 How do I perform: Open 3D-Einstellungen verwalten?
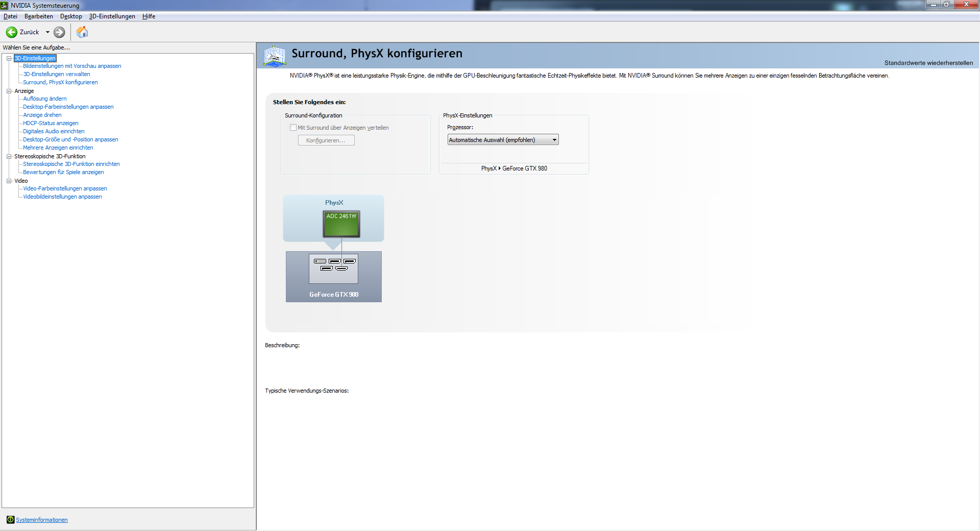point(57,74)
